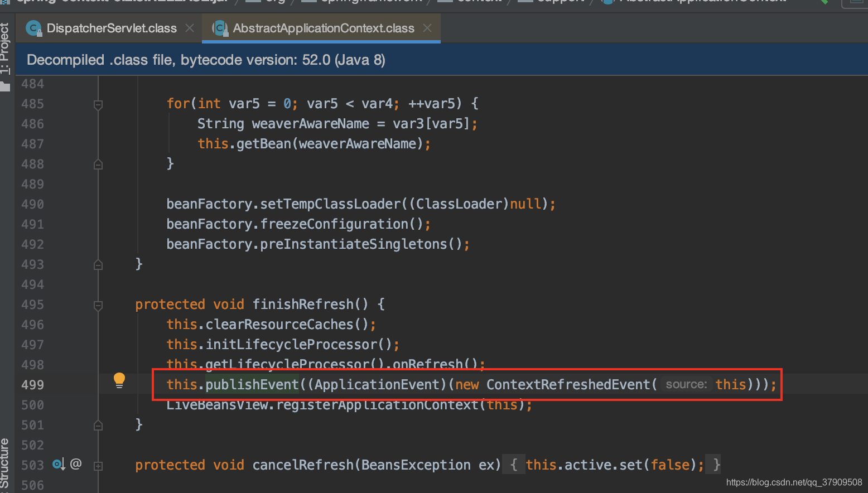This screenshot has width=868, height=493.
Task: Click the yellow intention lightbulb on line 499
Action: point(119,380)
